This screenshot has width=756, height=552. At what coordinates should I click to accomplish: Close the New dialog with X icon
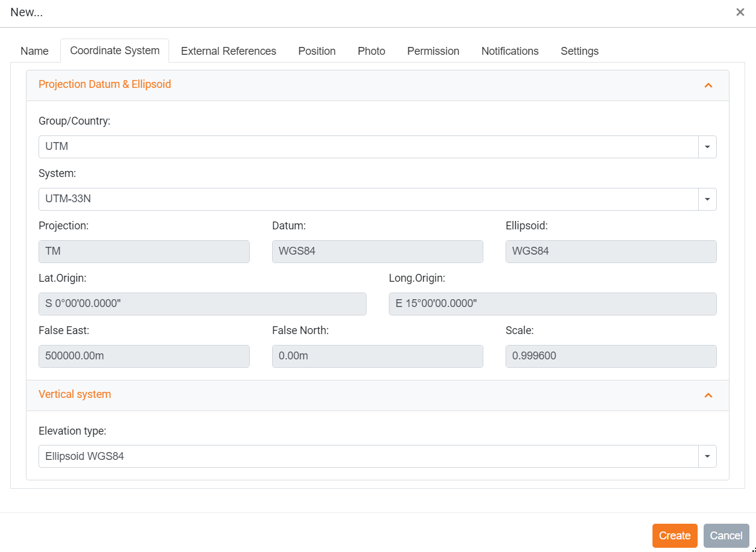(x=740, y=13)
